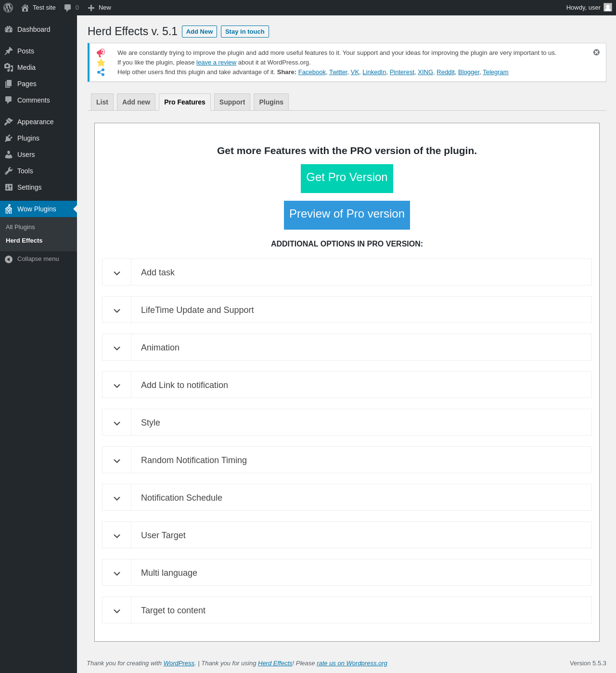Open the Plugins tab
The height and width of the screenshot is (673, 616).
click(271, 102)
